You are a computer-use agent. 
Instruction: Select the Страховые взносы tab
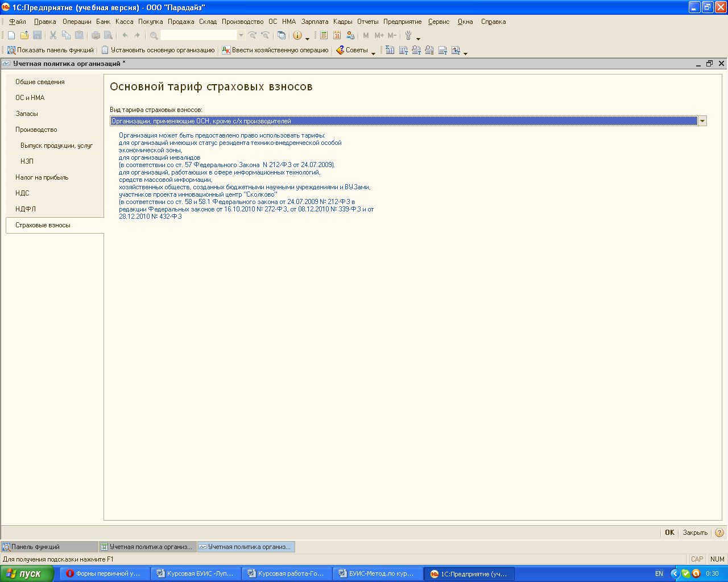click(55, 225)
